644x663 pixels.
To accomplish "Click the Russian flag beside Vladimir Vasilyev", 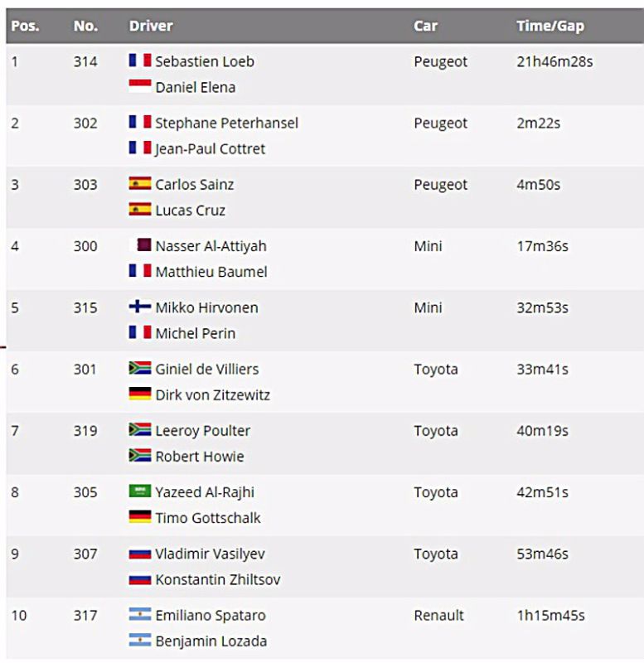I will coord(140,554).
